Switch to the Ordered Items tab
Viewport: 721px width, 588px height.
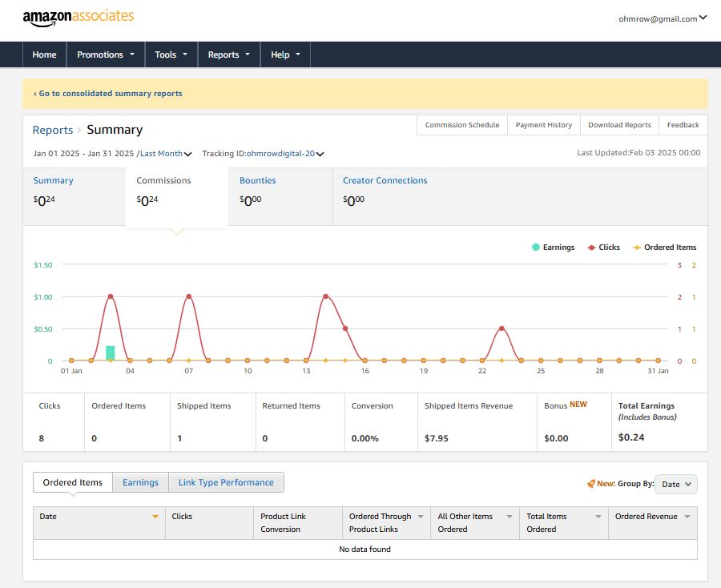pos(73,482)
